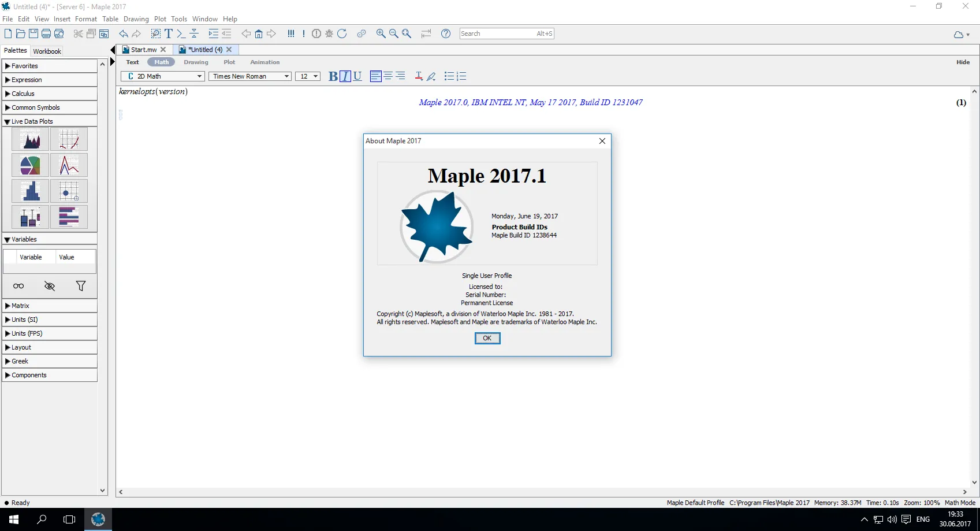Apply numbered list formatting

click(461, 76)
